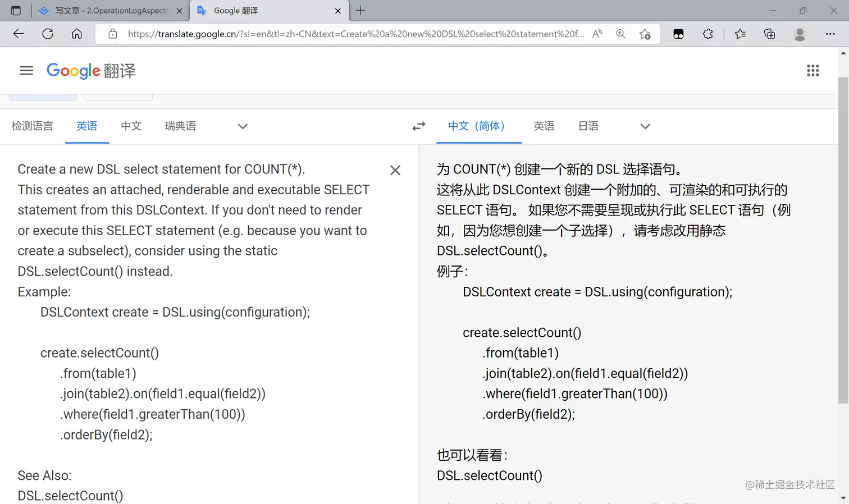Click translated text '为 COUNT(*) 创建一个新的 DSL 选择语句。'

[560, 169]
